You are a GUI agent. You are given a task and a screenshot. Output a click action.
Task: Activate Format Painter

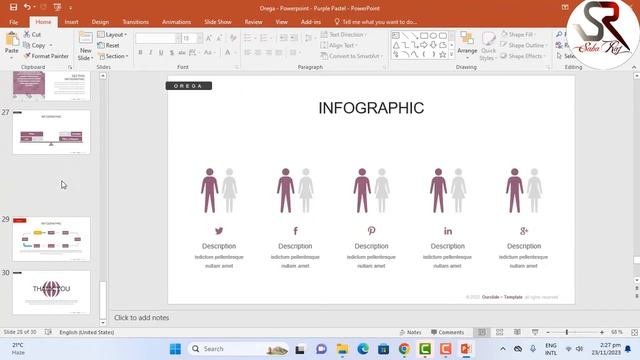[x=46, y=56]
